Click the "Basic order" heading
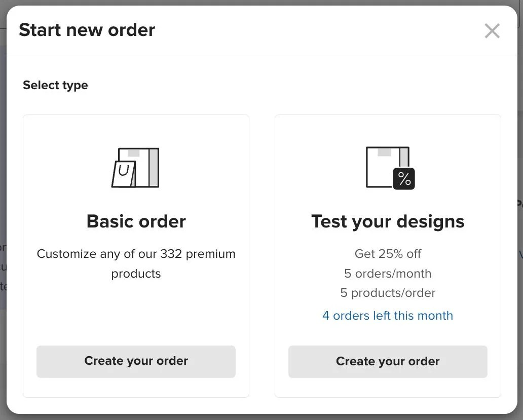Viewport: 523px width, 420px height. pyautogui.click(x=136, y=221)
